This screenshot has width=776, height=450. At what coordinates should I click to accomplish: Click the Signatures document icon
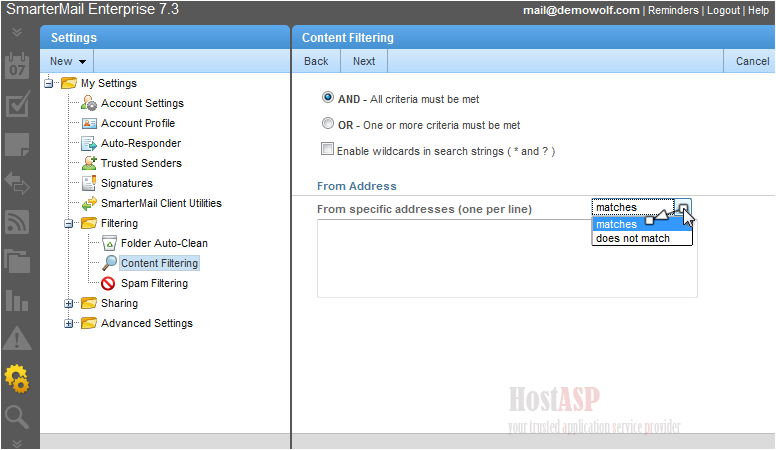(89, 183)
